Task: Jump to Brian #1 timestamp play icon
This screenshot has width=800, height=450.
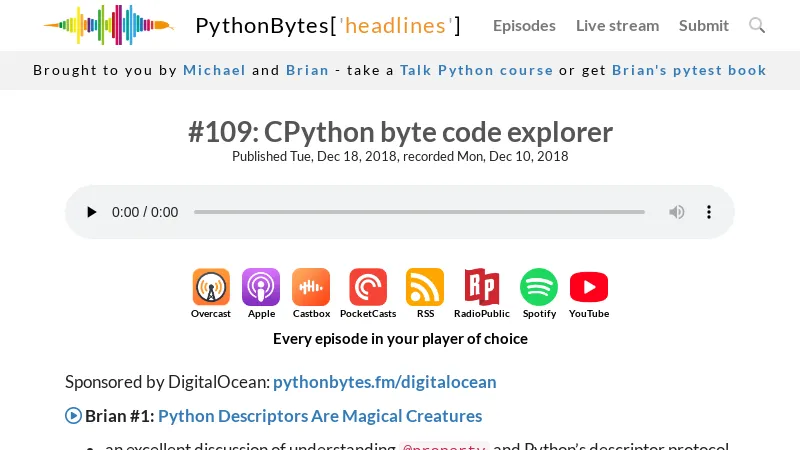Action: pyautogui.click(x=73, y=416)
